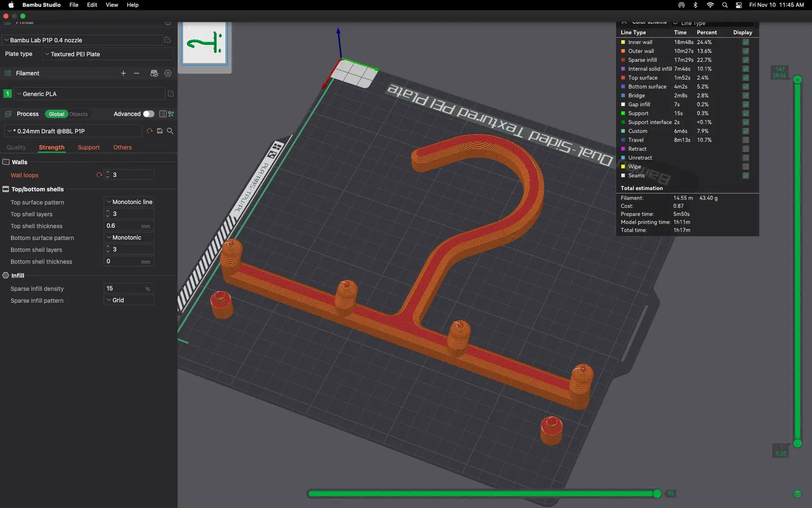Click the horizontal move slider handle
The width and height of the screenshot is (812, 508).
click(657, 493)
